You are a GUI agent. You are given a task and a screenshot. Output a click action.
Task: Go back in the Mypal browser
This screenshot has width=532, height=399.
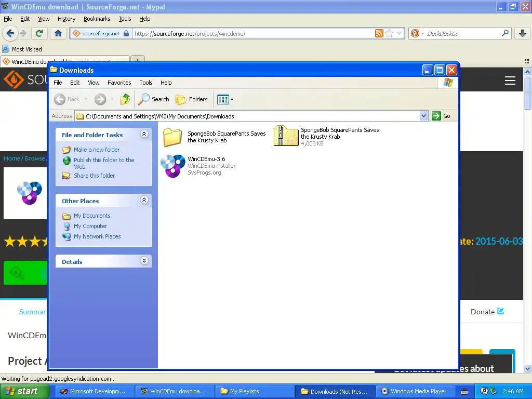click(x=10, y=33)
